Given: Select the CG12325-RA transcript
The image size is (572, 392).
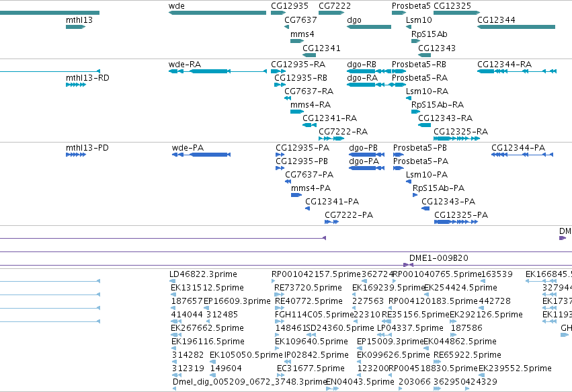Looking at the screenshot, I should coord(456,139).
